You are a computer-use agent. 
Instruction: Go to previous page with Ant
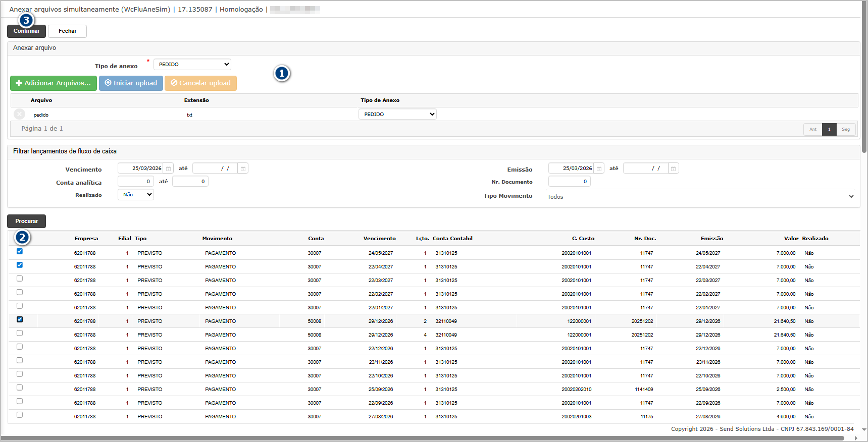812,129
